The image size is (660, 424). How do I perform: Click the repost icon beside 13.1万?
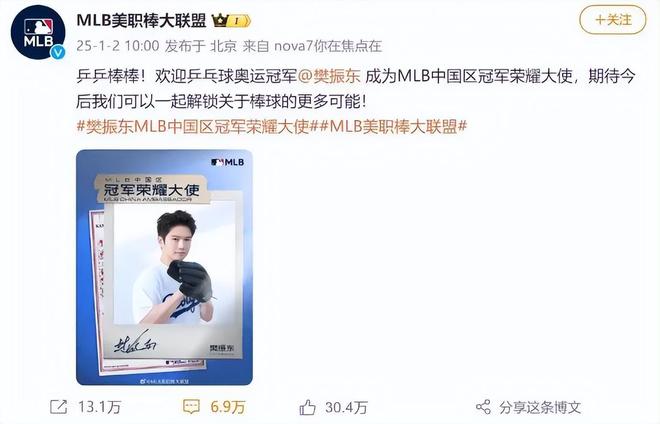59,407
